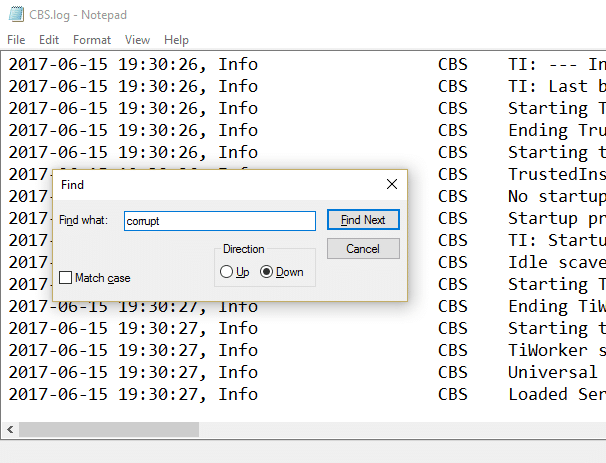Screen dimensions: 606x463
Task: Click the 'Startup pr' log entry text
Action: (x=557, y=218)
